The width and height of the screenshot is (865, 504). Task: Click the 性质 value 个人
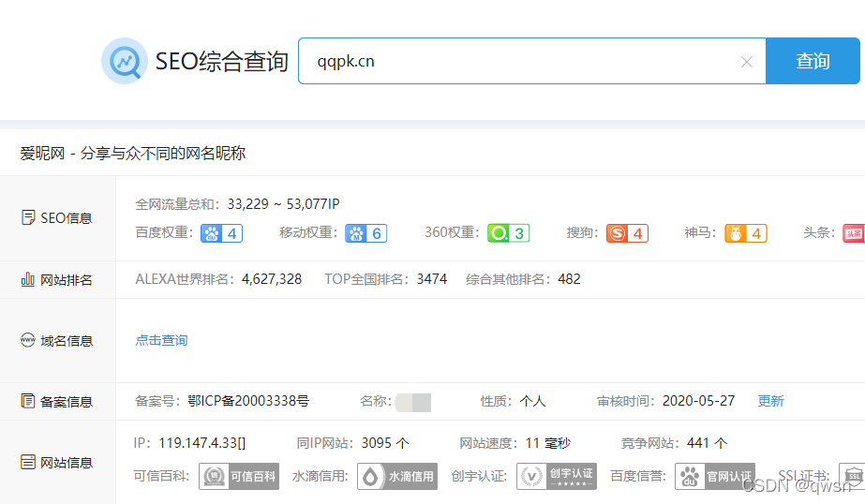[x=532, y=401]
